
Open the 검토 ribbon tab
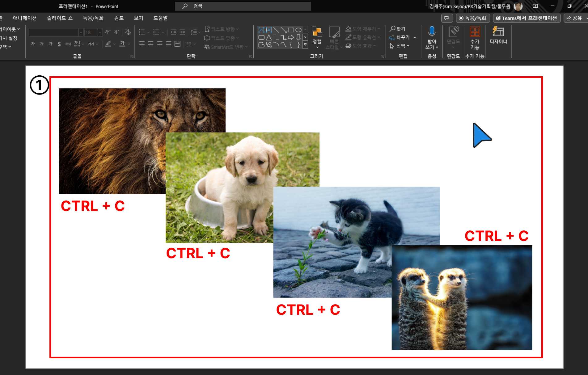(119, 18)
